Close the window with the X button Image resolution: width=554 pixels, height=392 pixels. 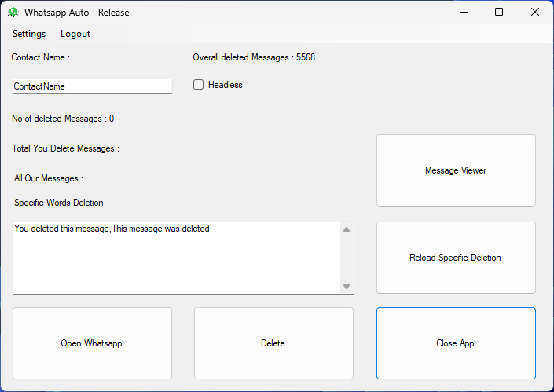(x=535, y=12)
